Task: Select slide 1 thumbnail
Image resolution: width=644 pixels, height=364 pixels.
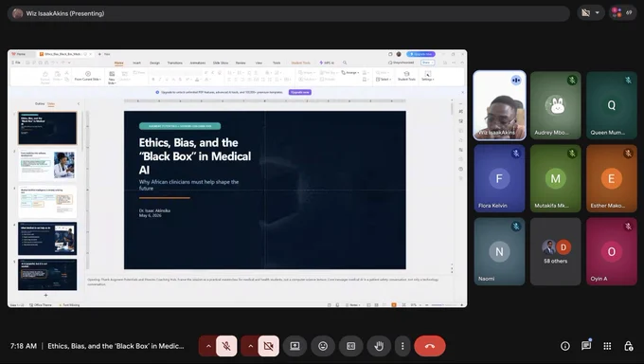Action: tap(47, 128)
